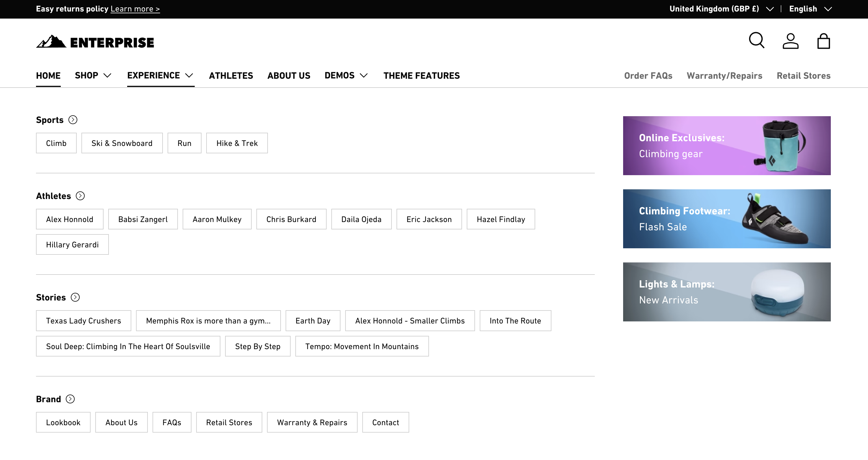868x460 pixels.
Task: Select athlete Chris Burkard
Action: [291, 219]
